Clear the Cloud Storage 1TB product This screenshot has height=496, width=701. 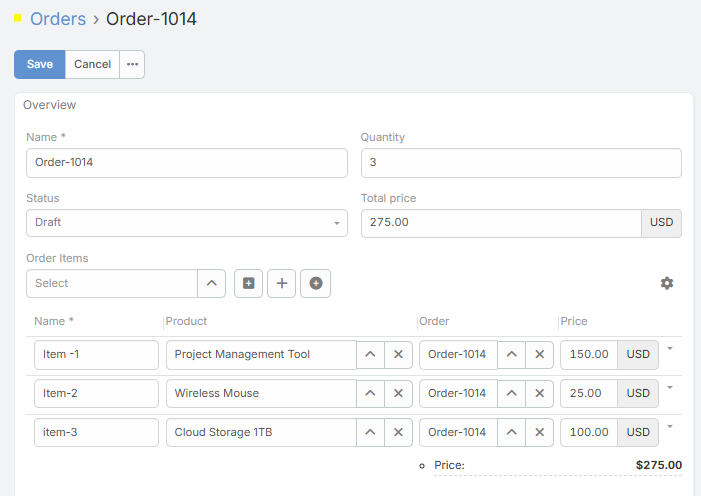(398, 433)
